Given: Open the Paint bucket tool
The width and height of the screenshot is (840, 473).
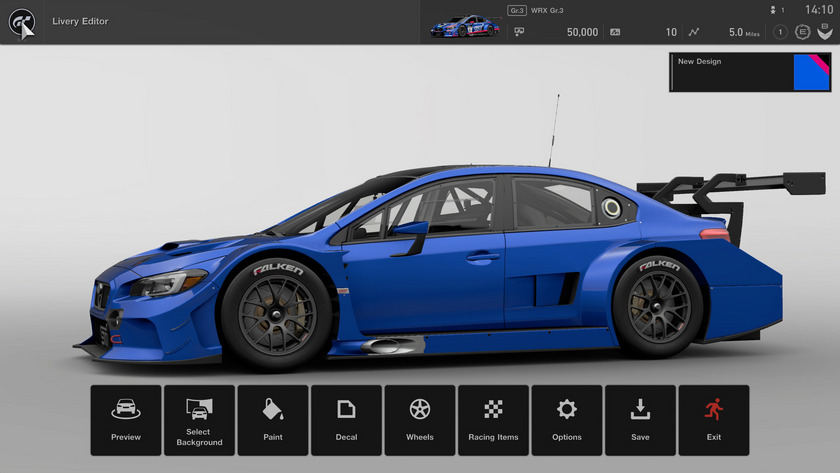Looking at the screenshot, I should coord(273,420).
